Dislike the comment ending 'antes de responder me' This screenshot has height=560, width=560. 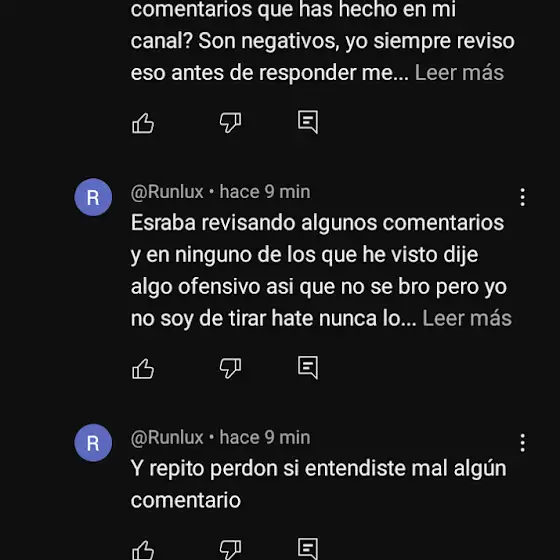click(230, 122)
